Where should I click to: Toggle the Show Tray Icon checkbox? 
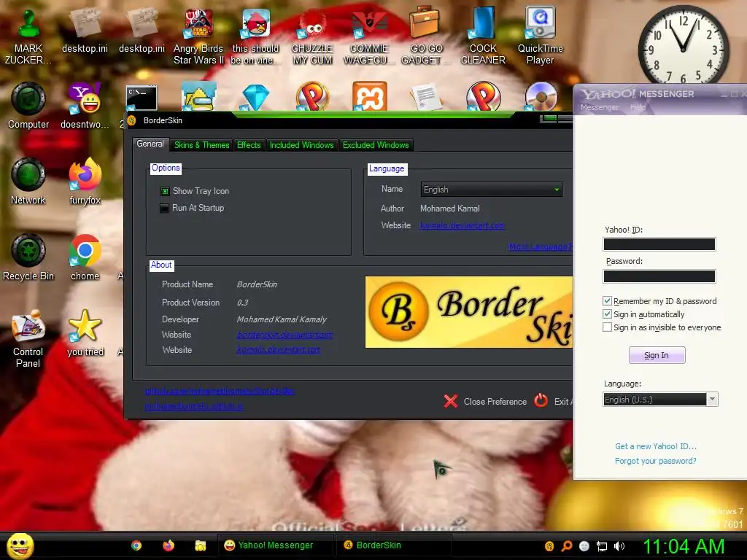click(x=165, y=191)
